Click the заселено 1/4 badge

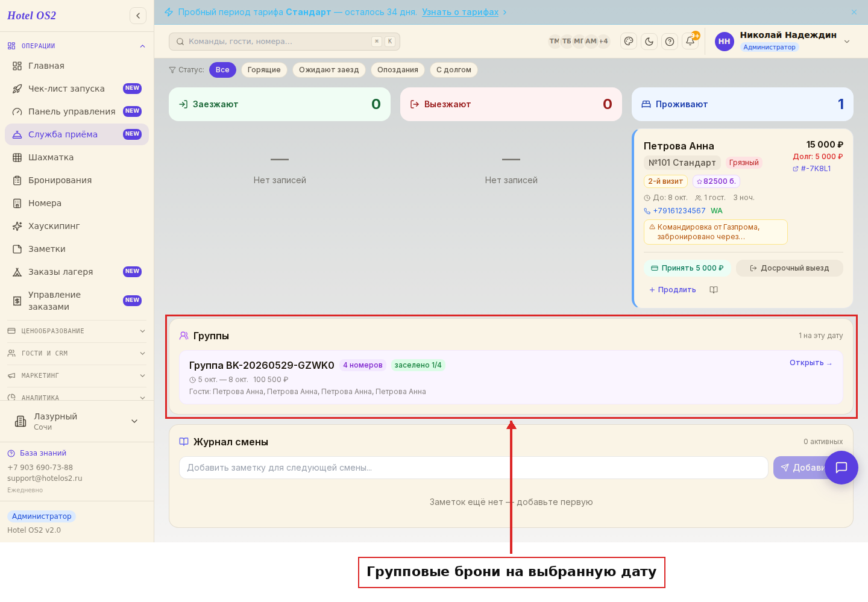click(418, 365)
